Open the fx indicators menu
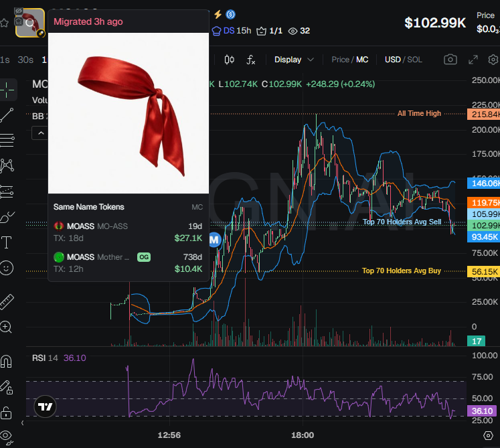 click(251, 60)
